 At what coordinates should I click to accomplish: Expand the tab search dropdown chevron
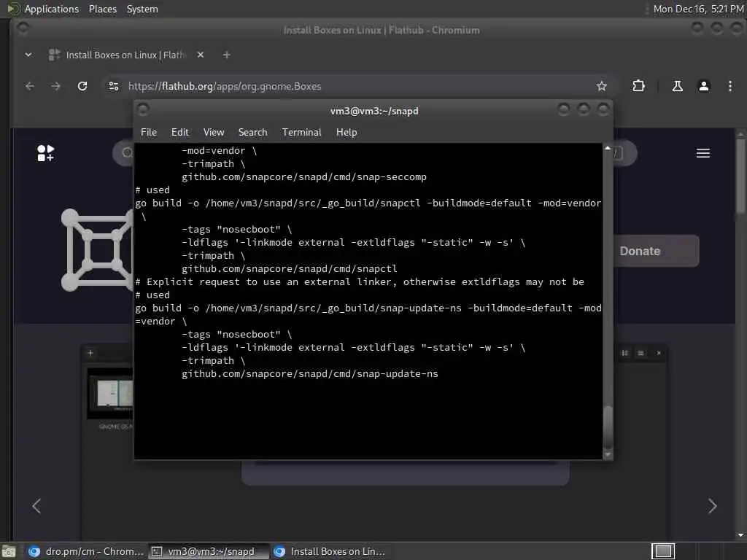point(28,55)
